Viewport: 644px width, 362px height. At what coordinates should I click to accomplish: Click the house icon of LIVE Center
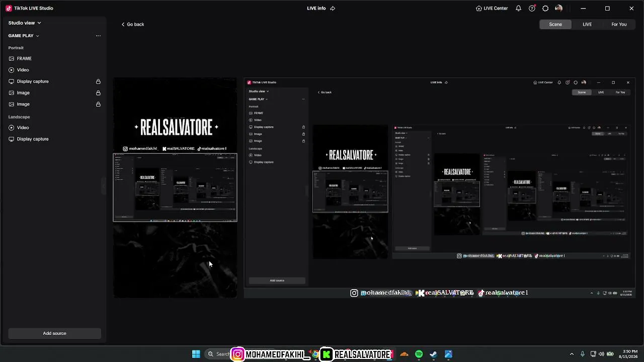479,8
